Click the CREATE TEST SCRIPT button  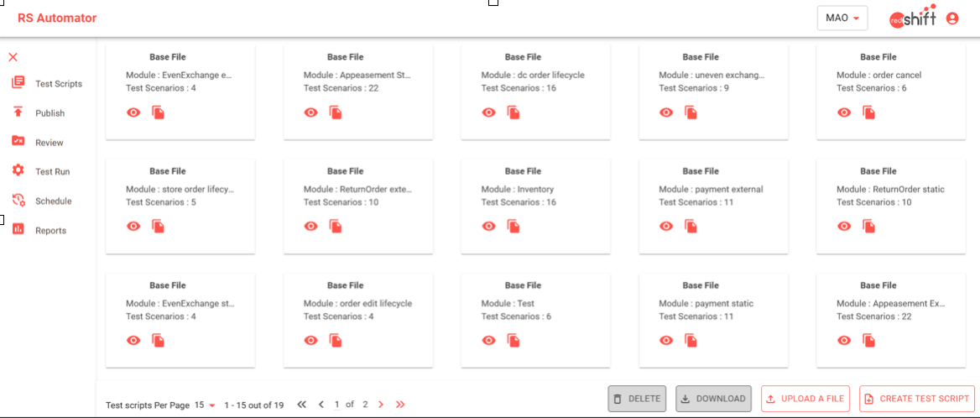[916, 399]
